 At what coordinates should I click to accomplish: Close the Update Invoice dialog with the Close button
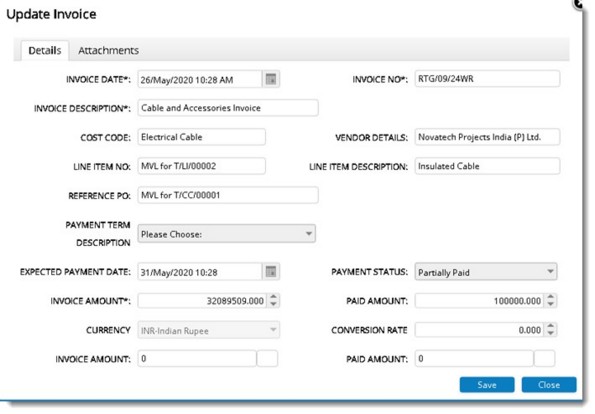tap(549, 385)
